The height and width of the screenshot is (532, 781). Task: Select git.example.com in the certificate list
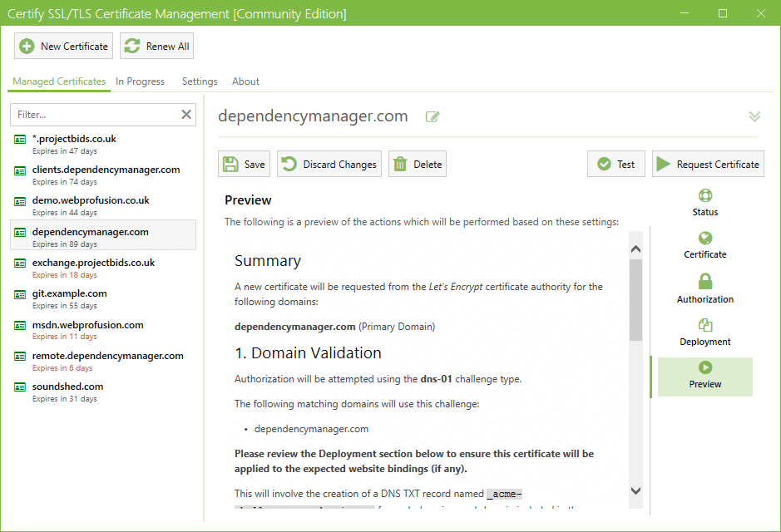tap(69, 293)
